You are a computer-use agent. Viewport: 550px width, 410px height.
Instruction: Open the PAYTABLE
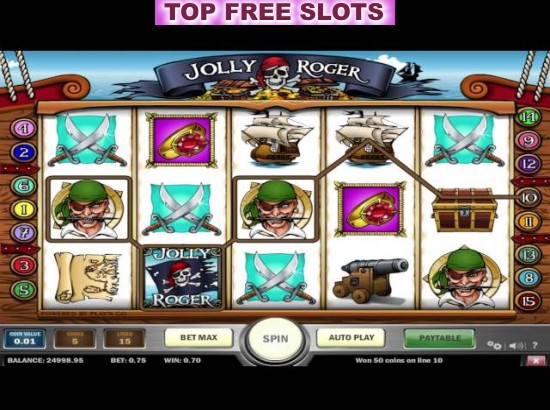(440, 338)
